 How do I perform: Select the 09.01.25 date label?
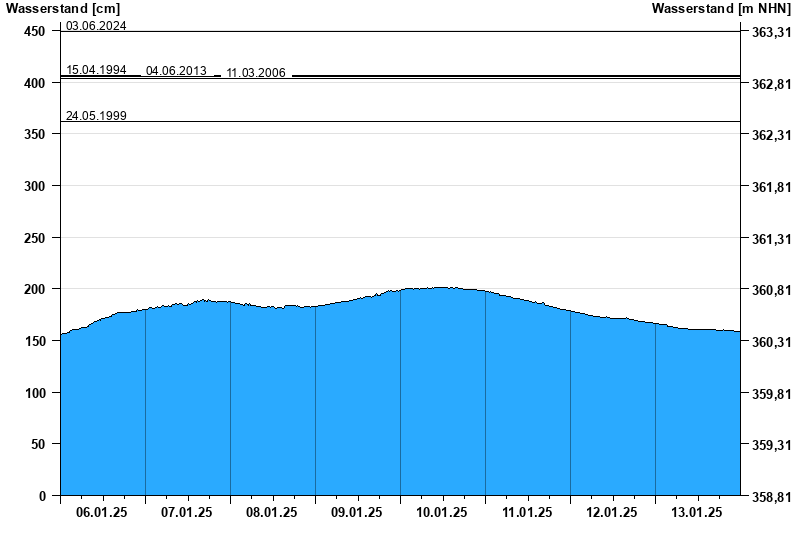click(357, 512)
